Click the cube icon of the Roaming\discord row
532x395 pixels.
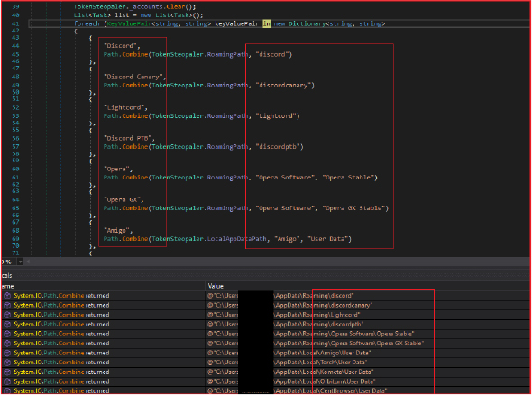click(x=7, y=296)
